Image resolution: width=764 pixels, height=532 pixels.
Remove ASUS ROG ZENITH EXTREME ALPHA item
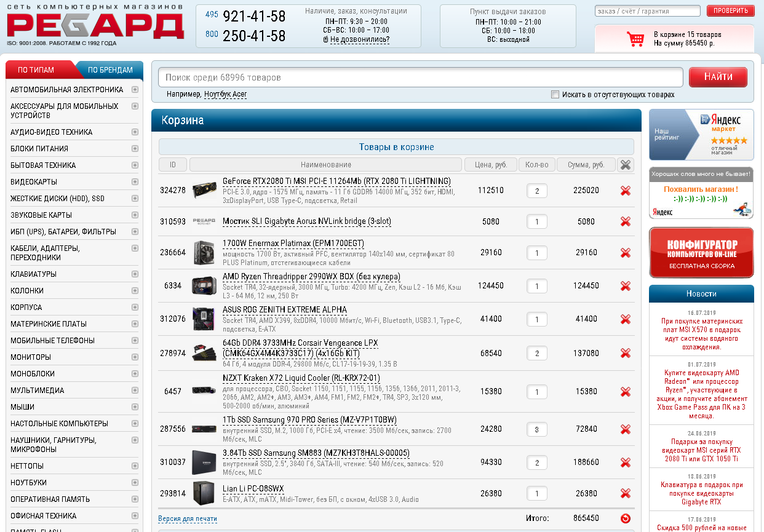626,319
